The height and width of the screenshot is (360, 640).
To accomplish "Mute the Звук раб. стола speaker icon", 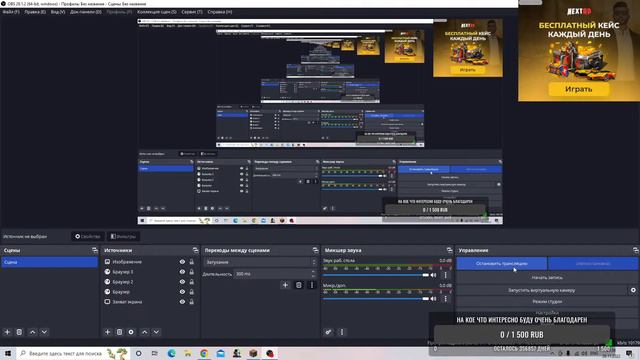I will coord(433,275).
